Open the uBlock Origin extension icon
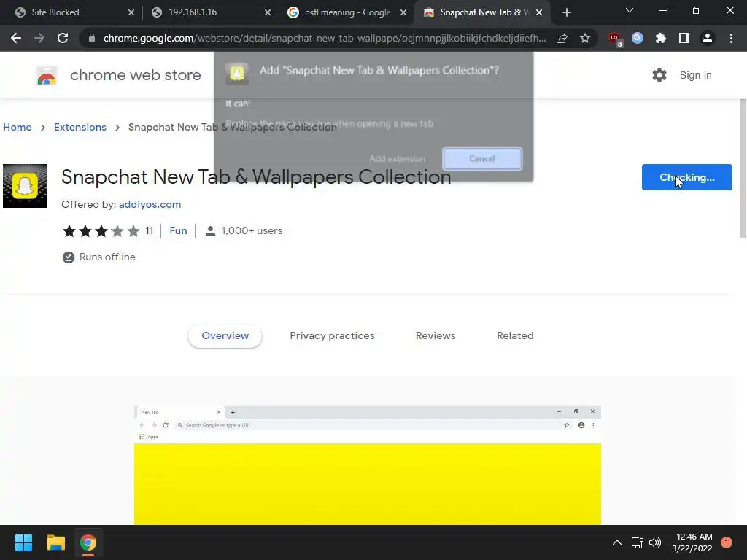 [x=615, y=39]
